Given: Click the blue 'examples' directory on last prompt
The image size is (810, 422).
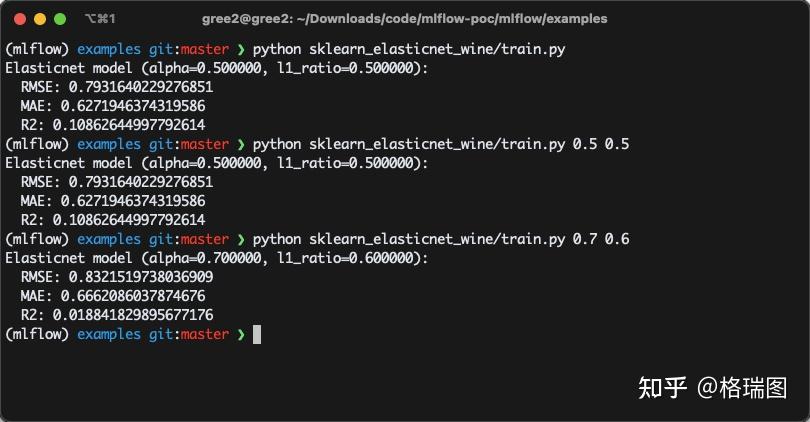Looking at the screenshot, I should coord(109,334).
